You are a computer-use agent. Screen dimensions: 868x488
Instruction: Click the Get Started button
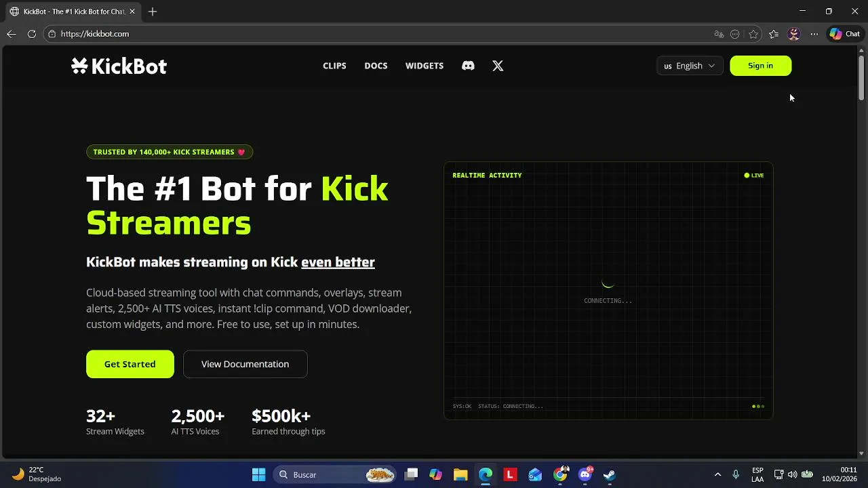130,364
